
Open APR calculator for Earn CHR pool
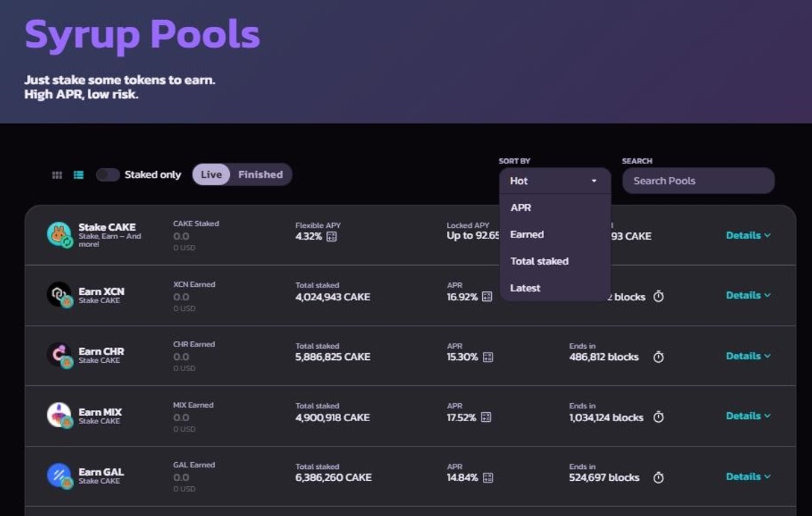(487, 357)
